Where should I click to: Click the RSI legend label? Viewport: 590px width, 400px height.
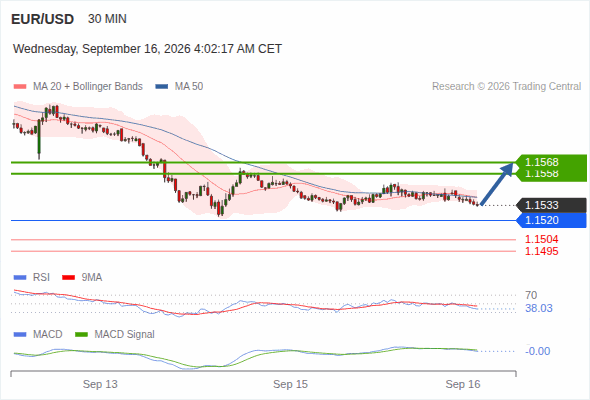pos(41,278)
